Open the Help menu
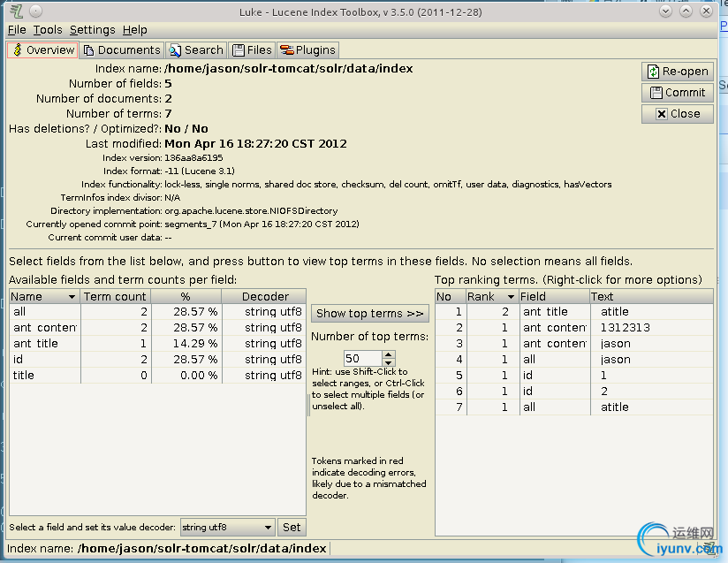 pyautogui.click(x=135, y=30)
